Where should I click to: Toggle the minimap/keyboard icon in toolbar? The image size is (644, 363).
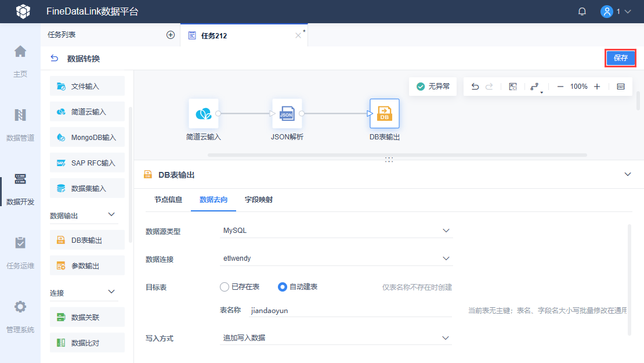(x=621, y=87)
